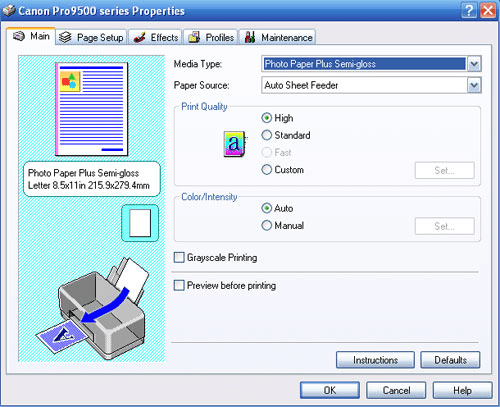The height and width of the screenshot is (407, 500).
Task: Expand the Paper Source dropdown
Action: [474, 85]
